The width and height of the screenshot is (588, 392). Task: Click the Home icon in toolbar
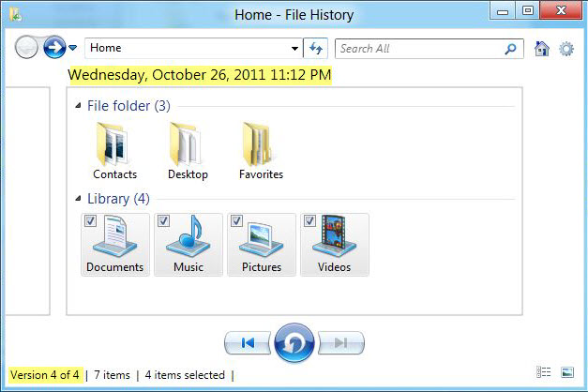[x=541, y=49]
